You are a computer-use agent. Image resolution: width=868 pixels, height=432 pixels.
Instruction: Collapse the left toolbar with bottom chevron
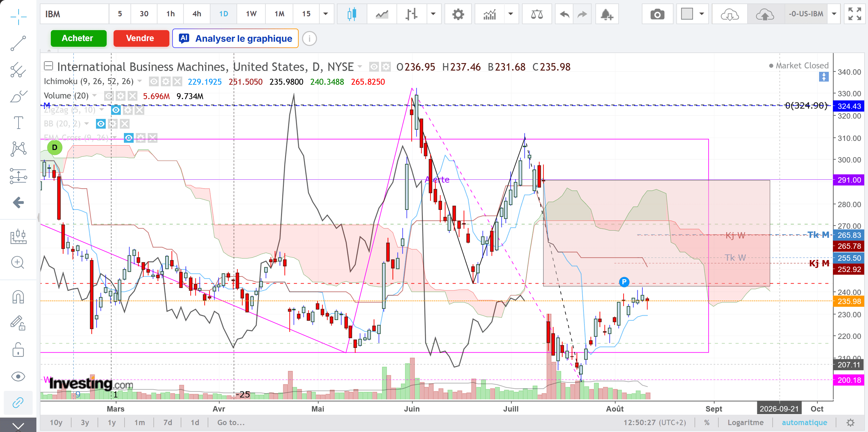(x=18, y=425)
